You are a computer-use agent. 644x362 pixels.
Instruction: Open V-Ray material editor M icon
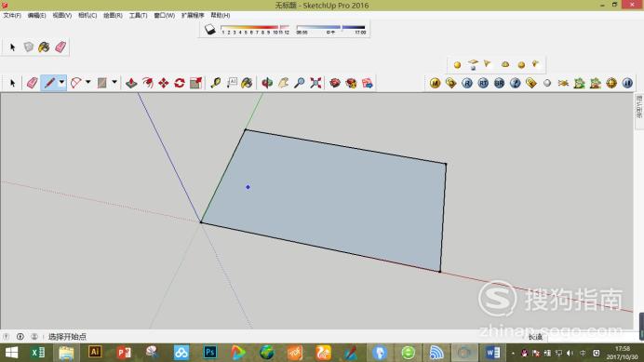pyautogui.click(x=435, y=83)
